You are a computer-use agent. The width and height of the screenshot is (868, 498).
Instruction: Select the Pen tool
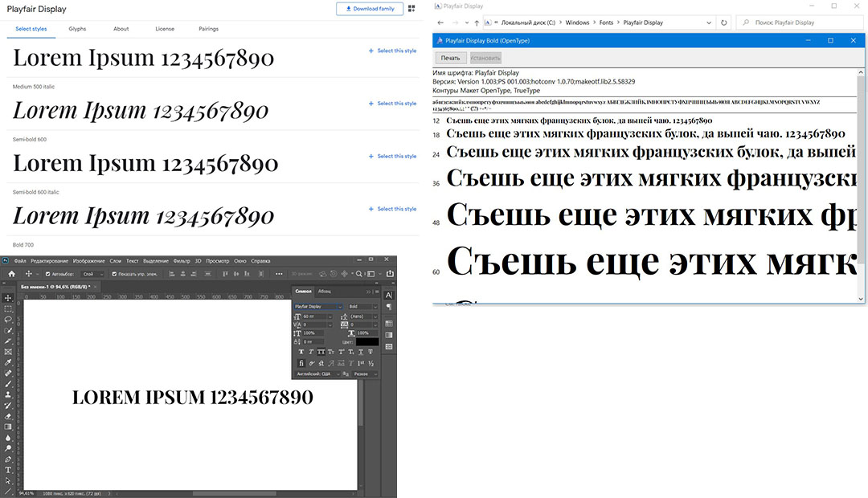(x=8, y=459)
